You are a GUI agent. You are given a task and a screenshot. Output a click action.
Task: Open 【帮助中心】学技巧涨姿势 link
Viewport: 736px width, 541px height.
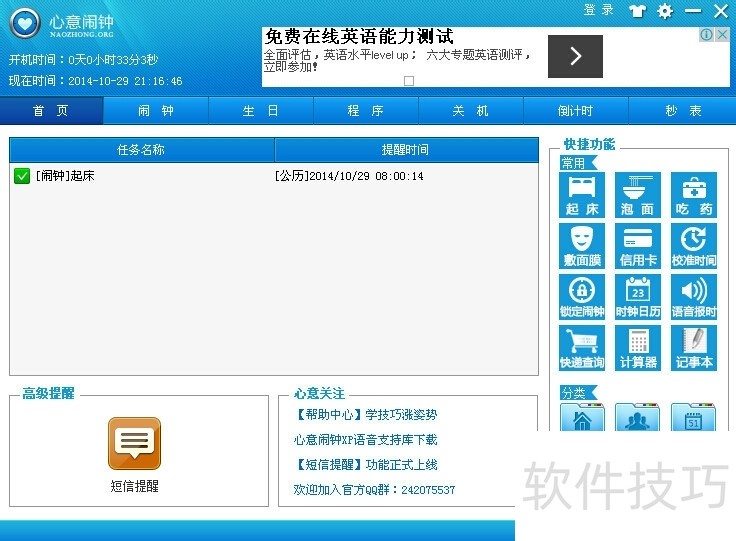pos(365,415)
